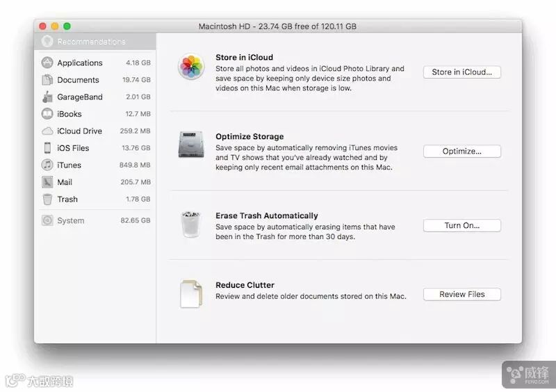This screenshot has width=556, height=392.
Task: Click the Trash icon in sidebar
Action: point(47,199)
